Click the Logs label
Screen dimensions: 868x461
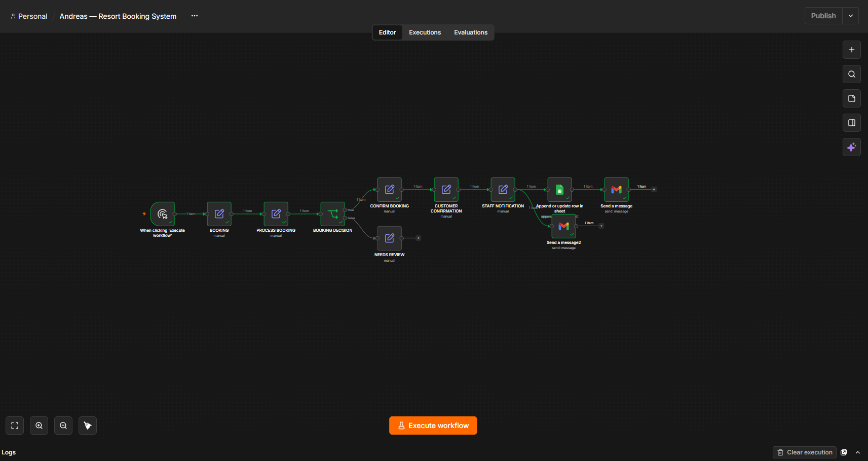point(9,452)
